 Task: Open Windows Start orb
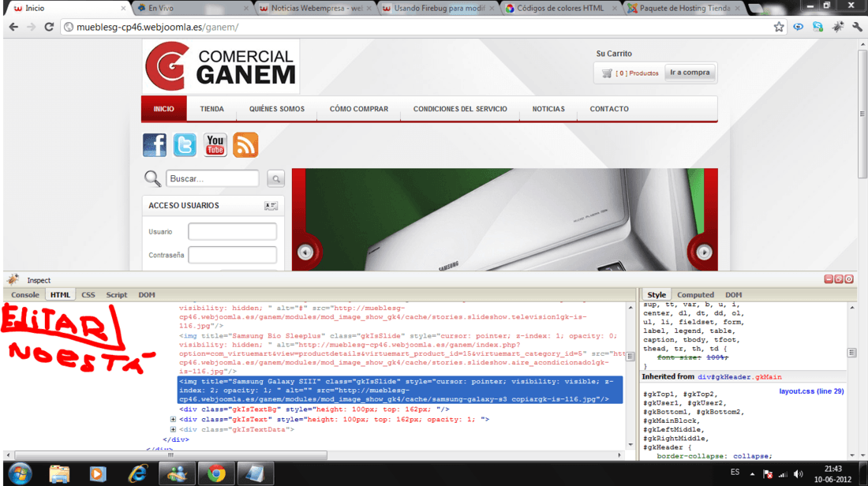(x=20, y=474)
